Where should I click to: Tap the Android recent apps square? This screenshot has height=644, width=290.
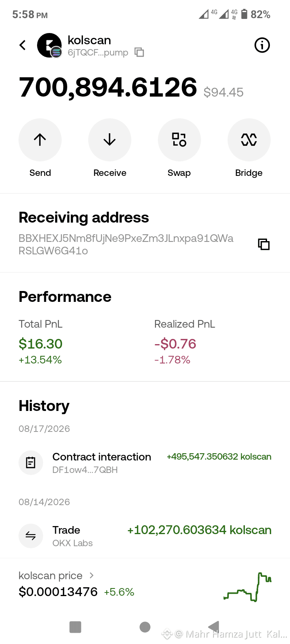(75, 627)
